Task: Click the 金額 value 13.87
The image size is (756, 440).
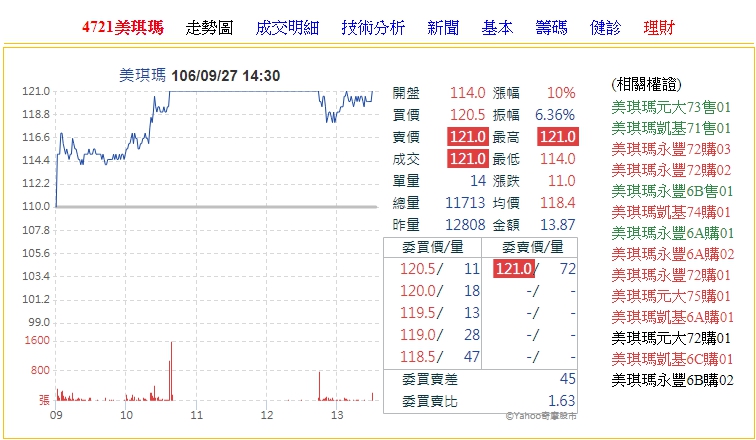Action: click(x=558, y=225)
